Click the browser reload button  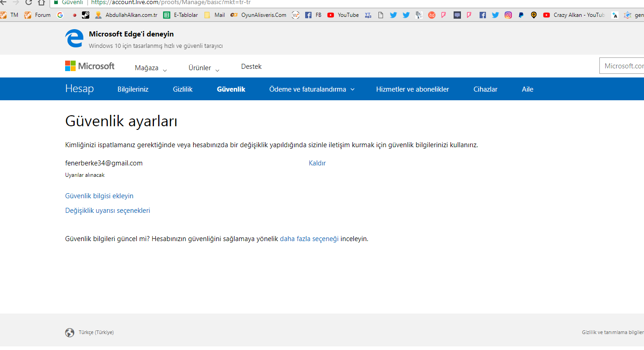[x=29, y=2]
